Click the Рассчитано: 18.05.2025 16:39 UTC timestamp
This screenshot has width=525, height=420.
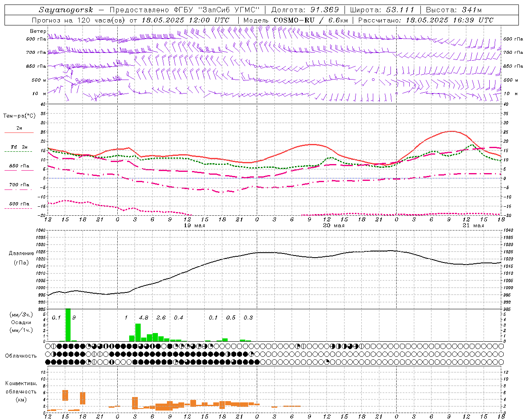[426, 20]
